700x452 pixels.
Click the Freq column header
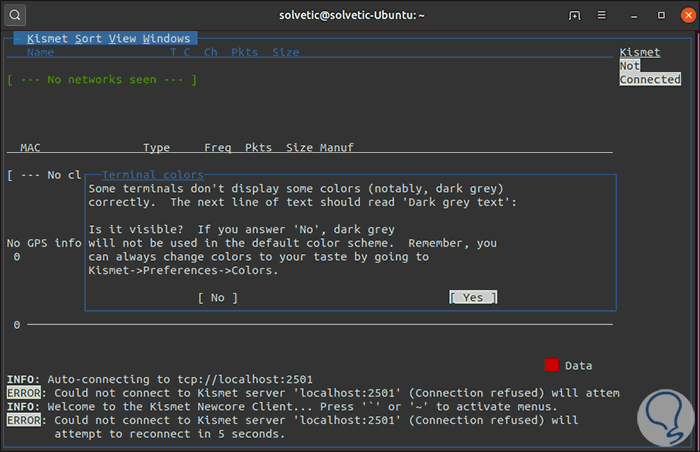217,148
